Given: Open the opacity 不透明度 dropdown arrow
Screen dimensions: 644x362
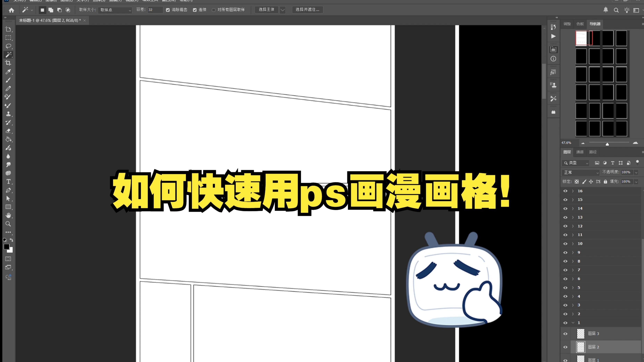Looking at the screenshot, I should pos(636,172).
